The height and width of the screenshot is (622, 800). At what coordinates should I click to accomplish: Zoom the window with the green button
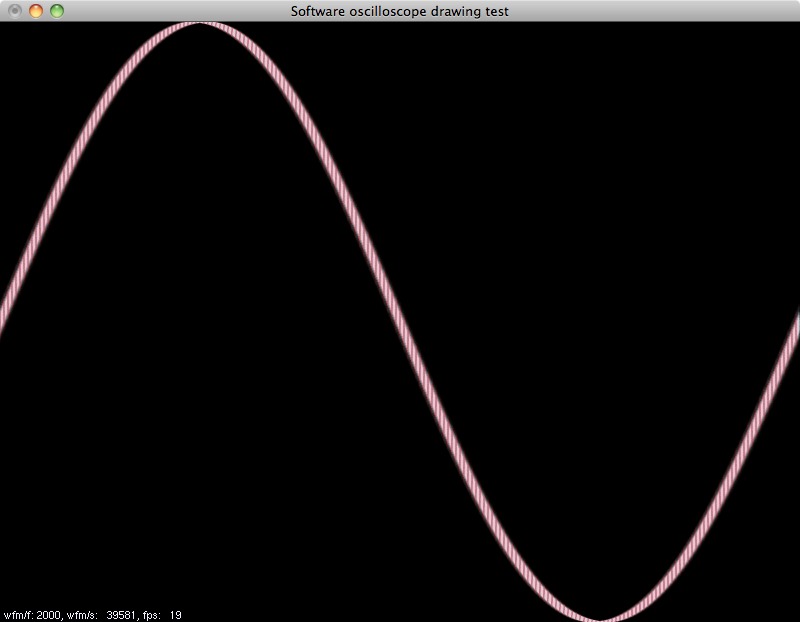click(x=57, y=11)
